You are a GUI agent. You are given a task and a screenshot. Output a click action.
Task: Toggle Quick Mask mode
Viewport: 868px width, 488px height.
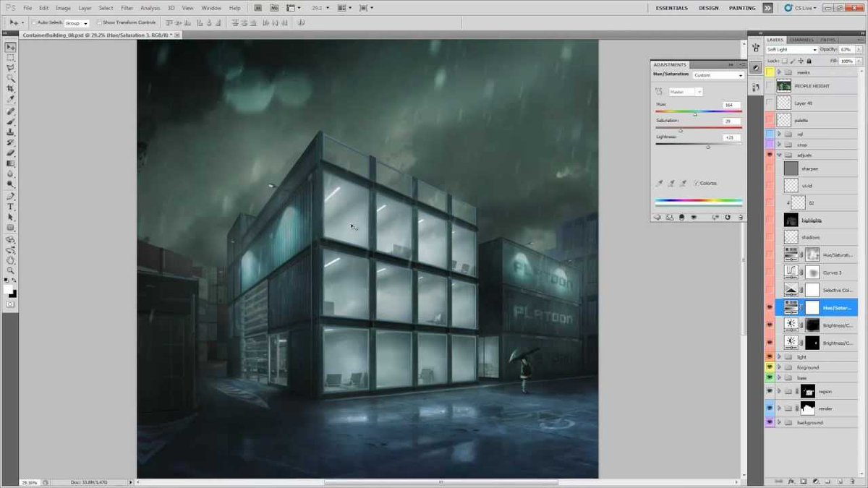pyautogui.click(x=11, y=304)
